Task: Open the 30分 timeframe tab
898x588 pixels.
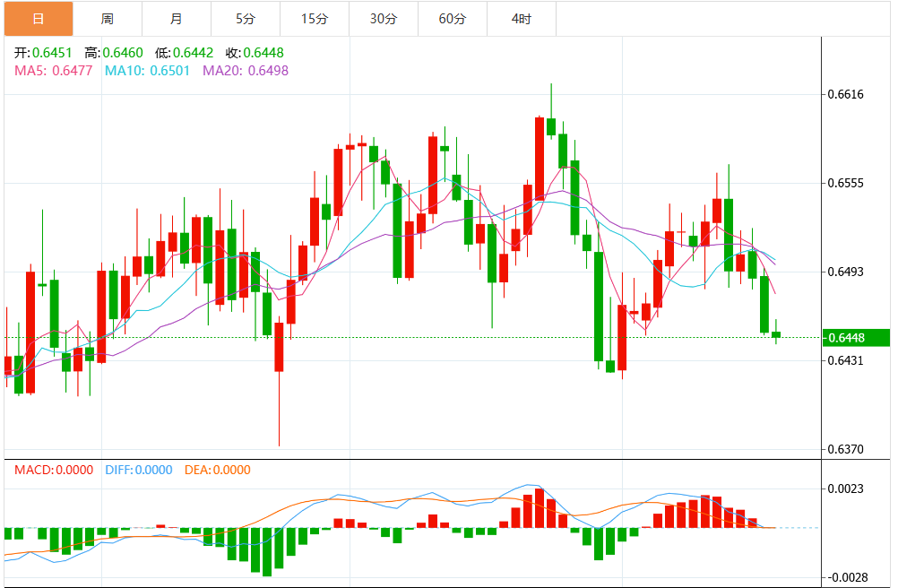Action: 384,19
